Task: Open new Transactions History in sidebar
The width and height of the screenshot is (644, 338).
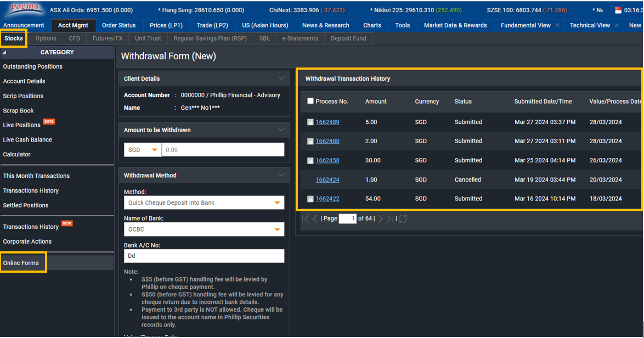Action: 31,227
